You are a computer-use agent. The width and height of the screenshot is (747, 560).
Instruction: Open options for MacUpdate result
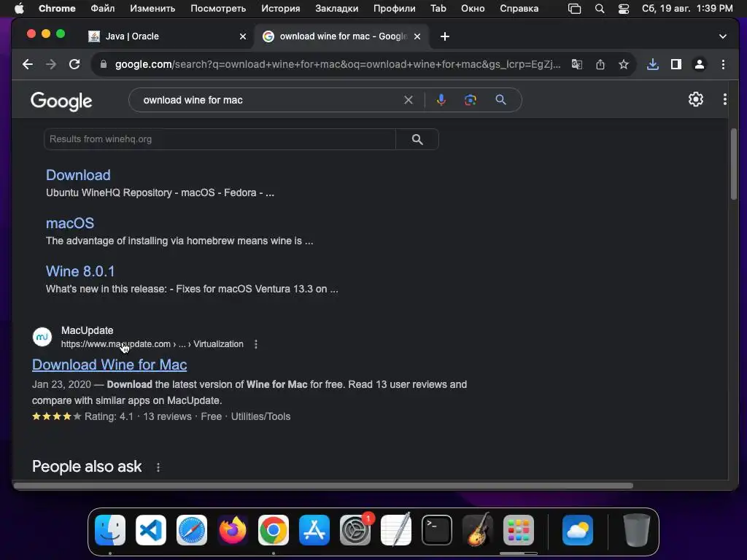pos(256,344)
